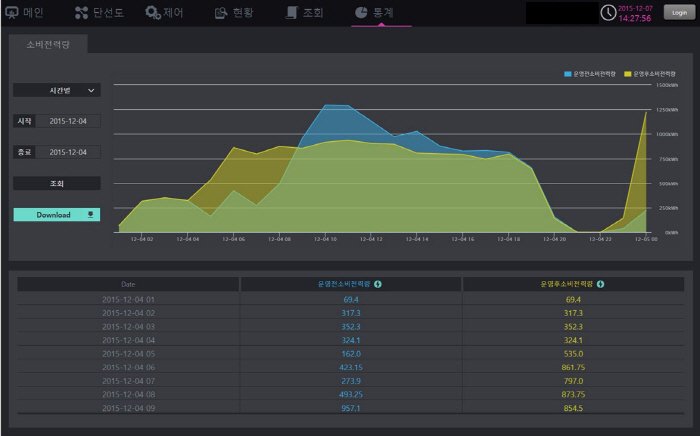Sort by the 운영전소비전력량 column arrow
The height and width of the screenshot is (436, 700).
pyautogui.click(x=378, y=285)
